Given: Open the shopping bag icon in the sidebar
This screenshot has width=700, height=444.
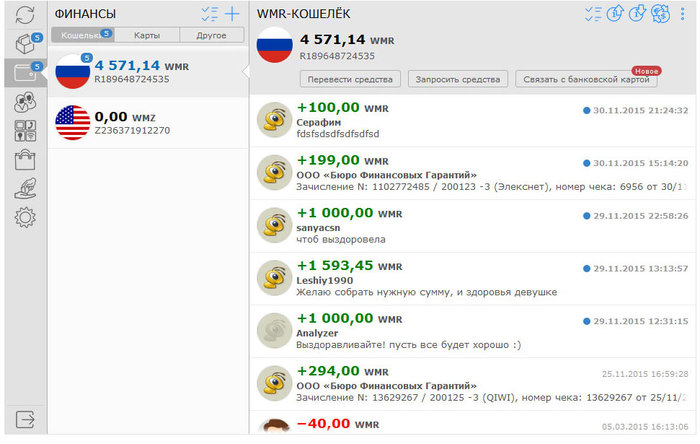Looking at the screenshot, I should click(25, 160).
